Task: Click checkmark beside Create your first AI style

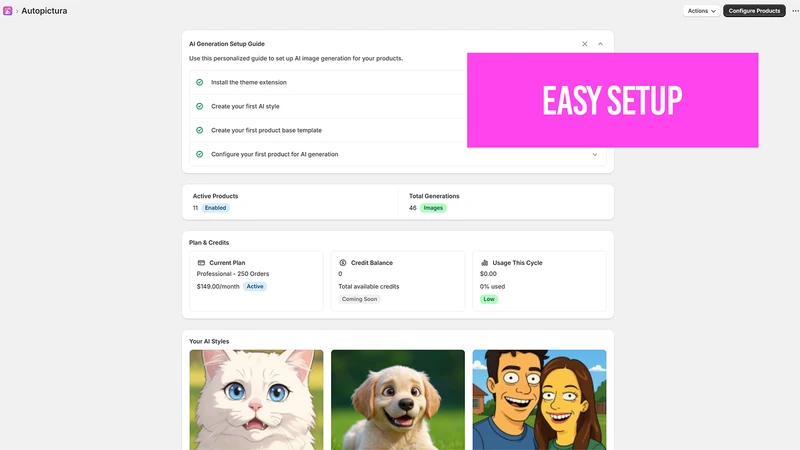Action: 199,106
